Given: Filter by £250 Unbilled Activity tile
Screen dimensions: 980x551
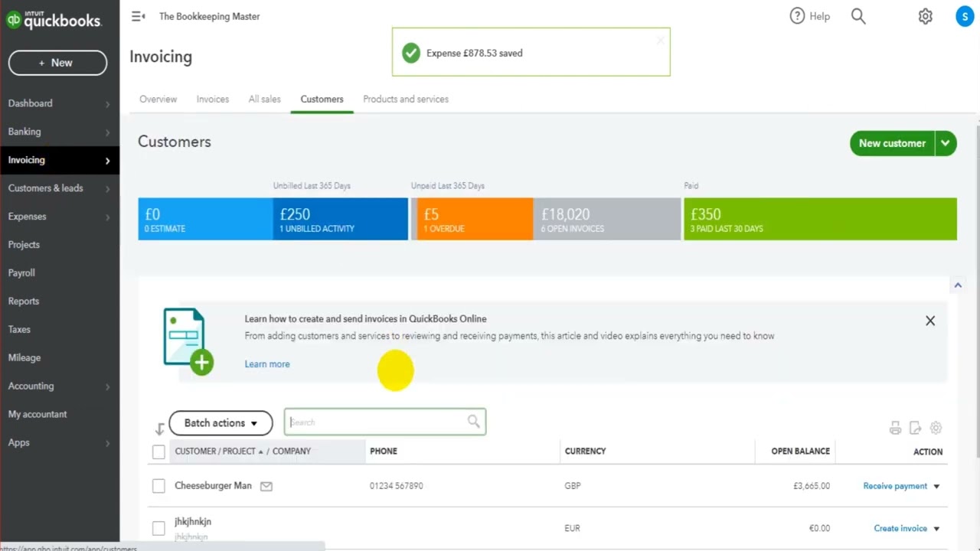Looking at the screenshot, I should pyautogui.click(x=341, y=219).
